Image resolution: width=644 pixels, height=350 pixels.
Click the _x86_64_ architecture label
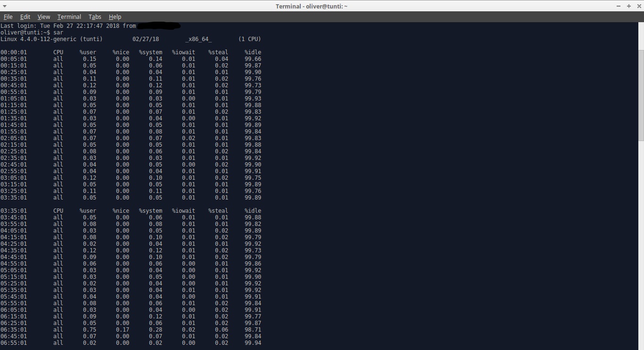(x=198, y=39)
